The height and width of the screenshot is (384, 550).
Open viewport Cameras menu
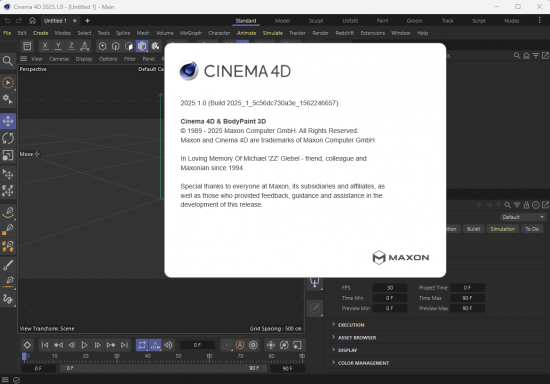(x=59, y=59)
